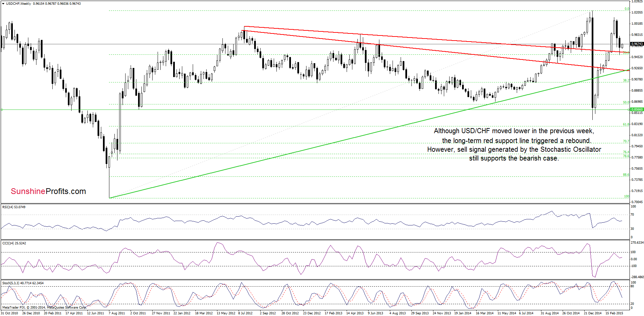Click annotation line 'still supports the bearish case'
Screen dimensions: 644x316
pos(514,159)
